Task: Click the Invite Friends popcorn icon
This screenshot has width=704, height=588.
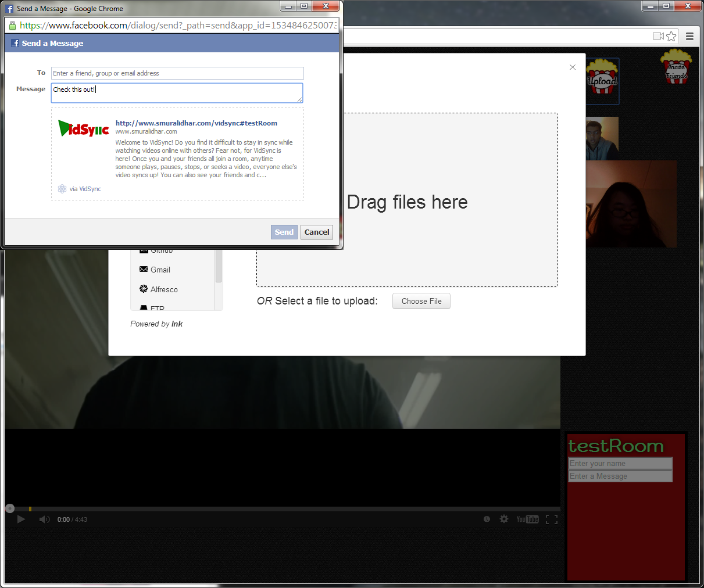Action: point(676,67)
